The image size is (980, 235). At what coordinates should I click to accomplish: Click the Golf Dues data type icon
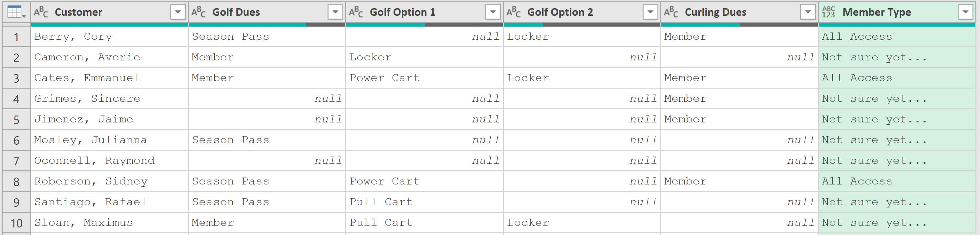point(198,12)
